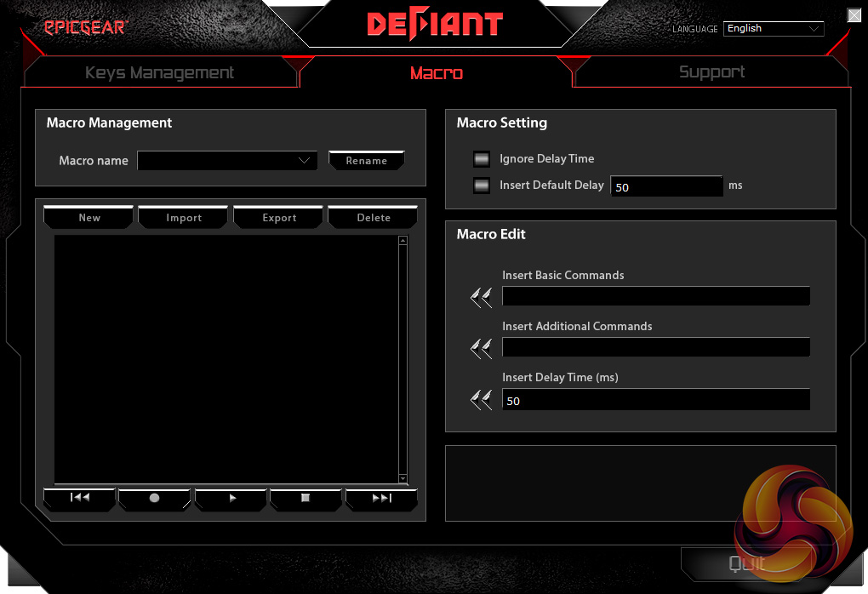Click the Rename button
This screenshot has height=594, width=868.
tap(367, 161)
